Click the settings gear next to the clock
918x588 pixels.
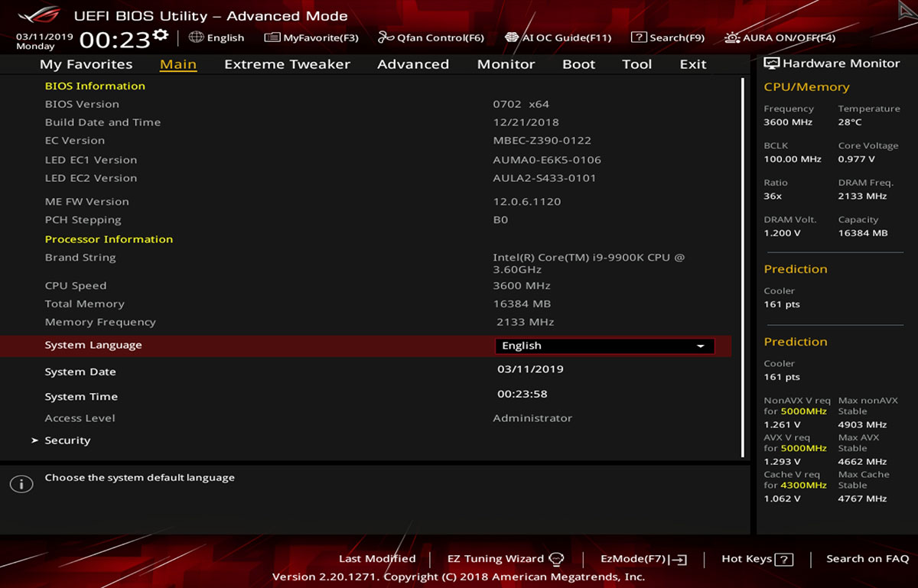coord(160,34)
